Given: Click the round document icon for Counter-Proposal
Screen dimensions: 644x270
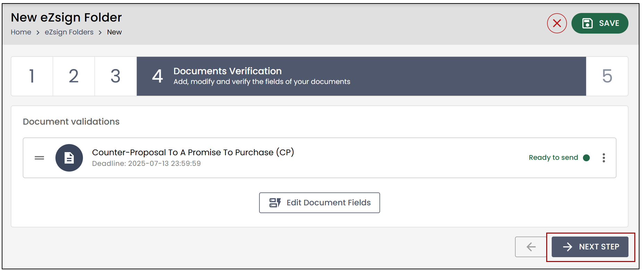Looking at the screenshot, I should 69,158.
